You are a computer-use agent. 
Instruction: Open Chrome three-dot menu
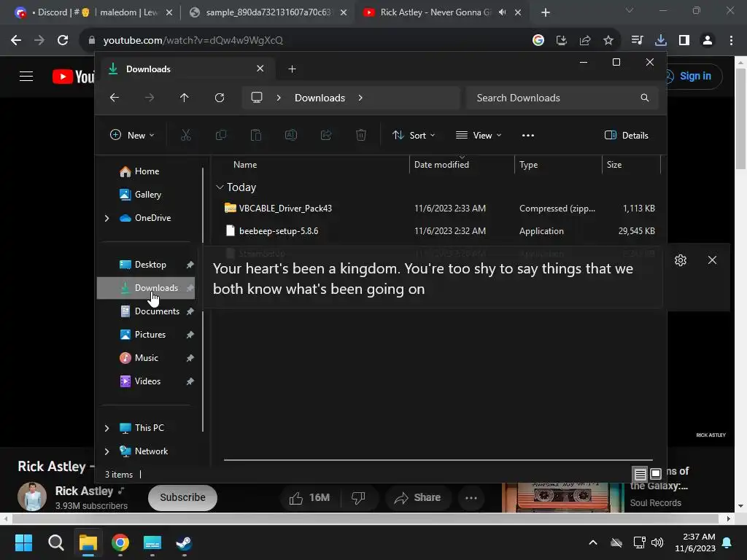[x=731, y=41]
